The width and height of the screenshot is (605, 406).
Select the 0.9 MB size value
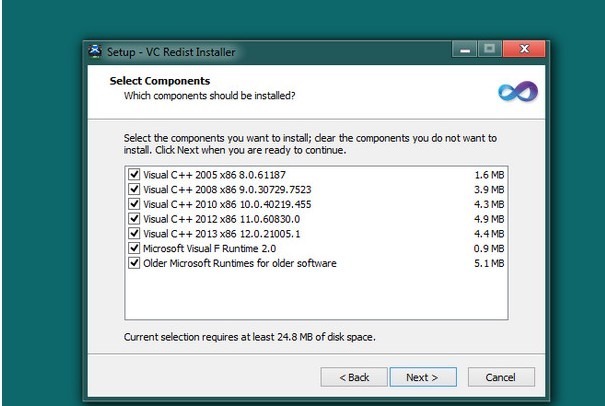[489, 248]
